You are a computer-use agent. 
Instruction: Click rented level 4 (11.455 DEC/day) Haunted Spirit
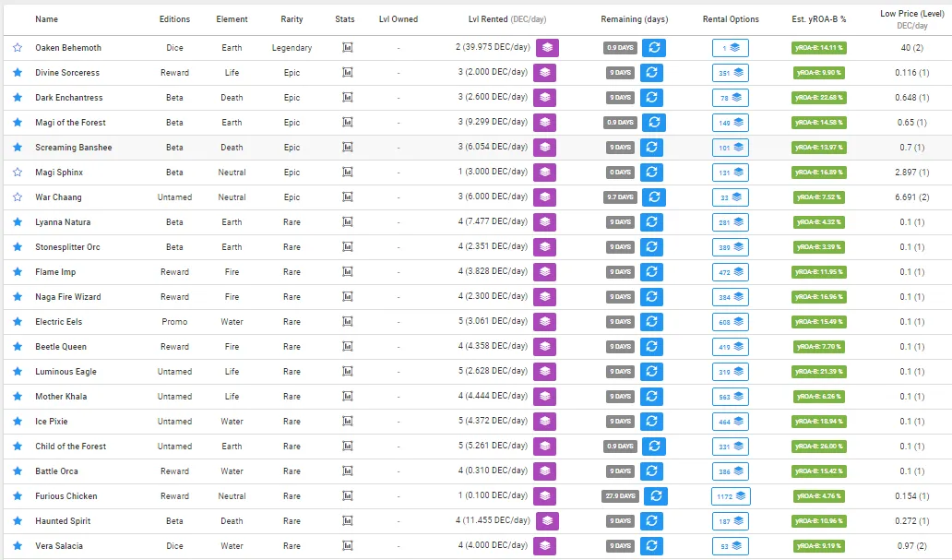(493, 520)
